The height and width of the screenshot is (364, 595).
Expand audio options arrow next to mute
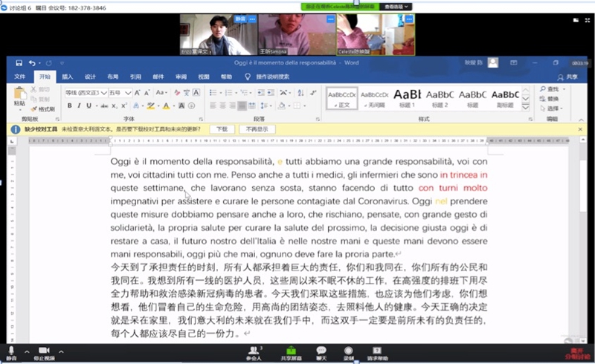click(x=26, y=351)
